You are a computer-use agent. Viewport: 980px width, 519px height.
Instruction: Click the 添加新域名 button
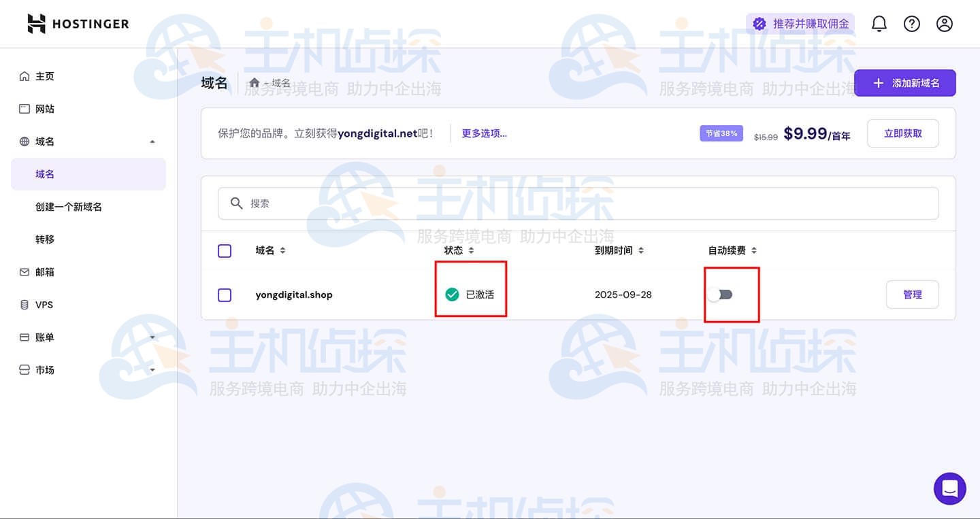(904, 83)
